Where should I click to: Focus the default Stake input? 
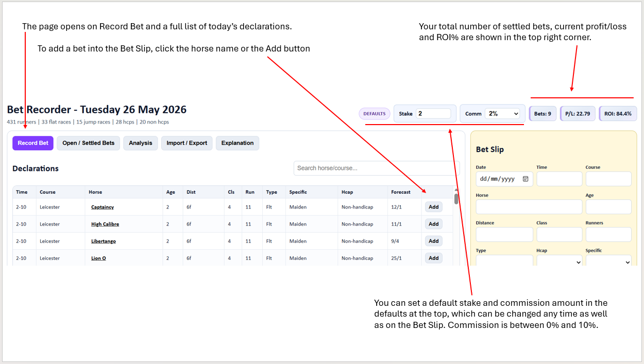[x=433, y=113]
